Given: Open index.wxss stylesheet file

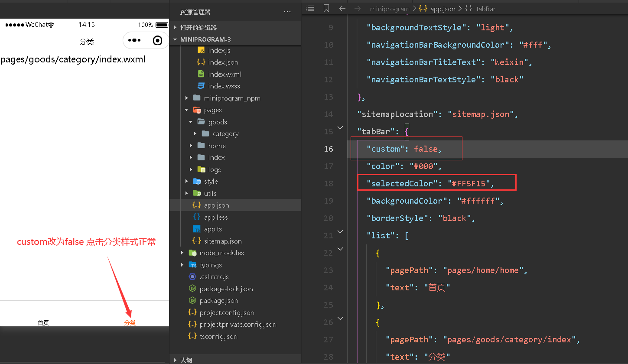Looking at the screenshot, I should point(219,86).
